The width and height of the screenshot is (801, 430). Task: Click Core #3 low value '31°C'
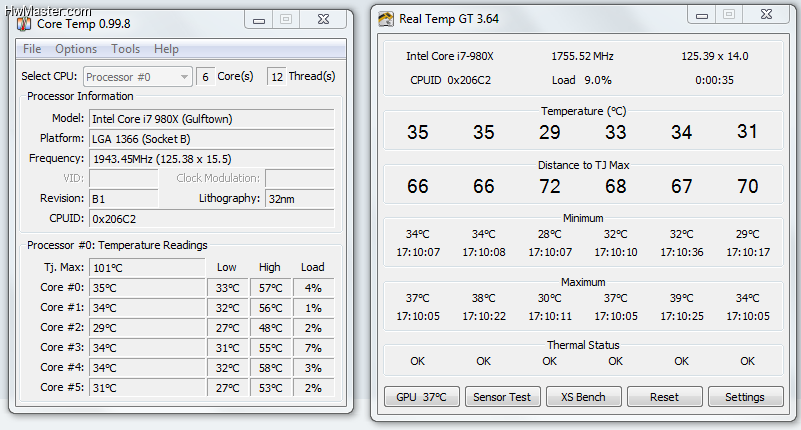227,348
